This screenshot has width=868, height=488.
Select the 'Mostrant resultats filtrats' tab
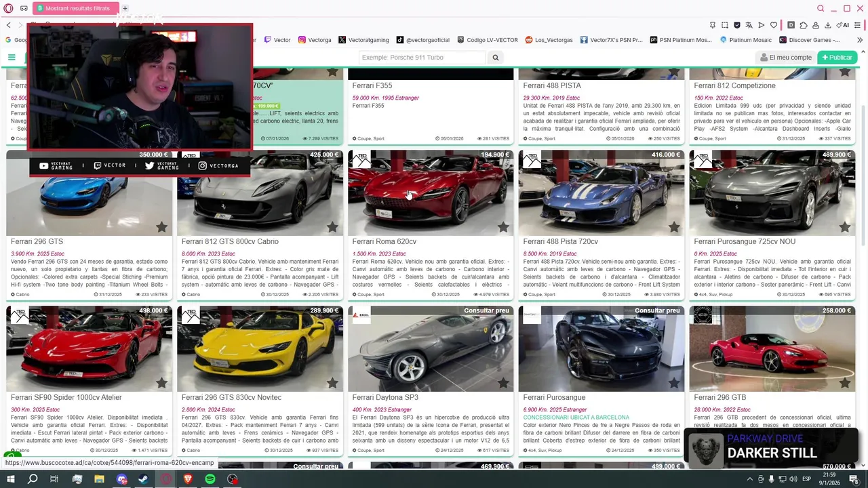tap(76, 8)
